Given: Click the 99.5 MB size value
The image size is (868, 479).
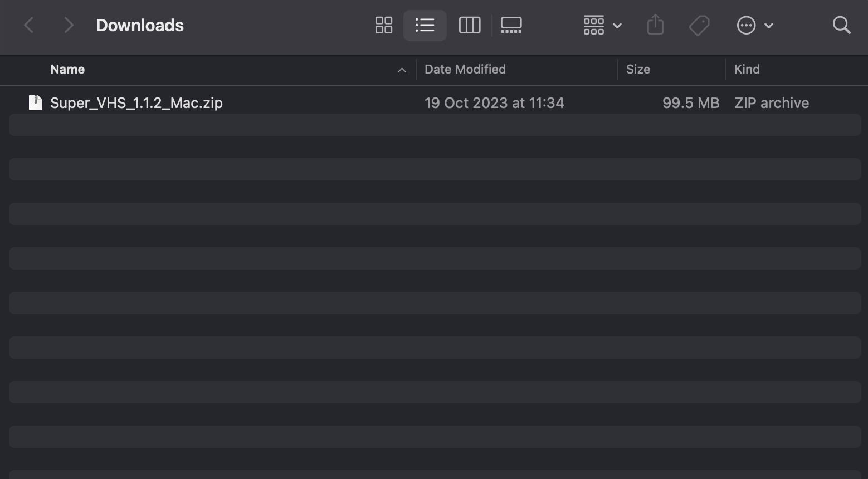Looking at the screenshot, I should point(690,103).
